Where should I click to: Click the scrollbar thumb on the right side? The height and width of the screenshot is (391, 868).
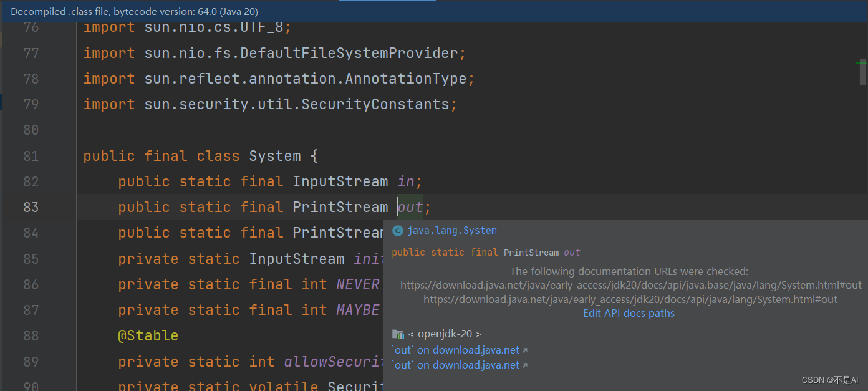[863, 72]
